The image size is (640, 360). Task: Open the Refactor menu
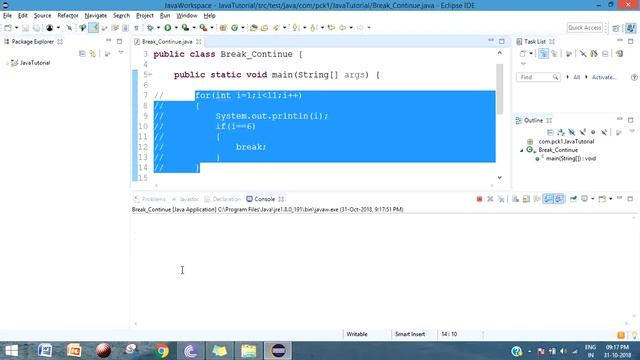(x=68, y=16)
